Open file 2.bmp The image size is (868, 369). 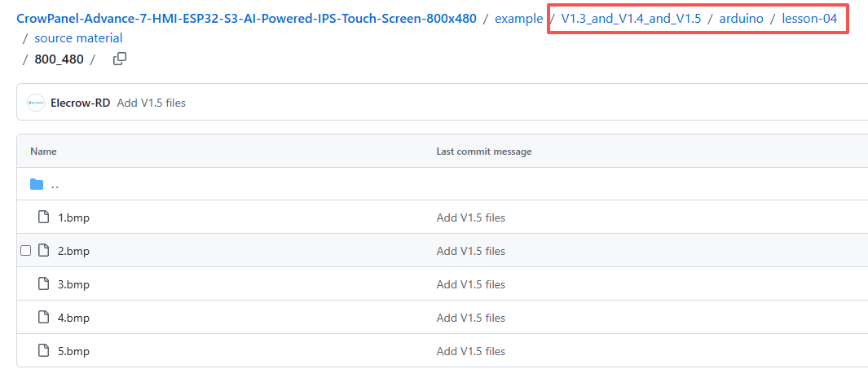coord(73,251)
